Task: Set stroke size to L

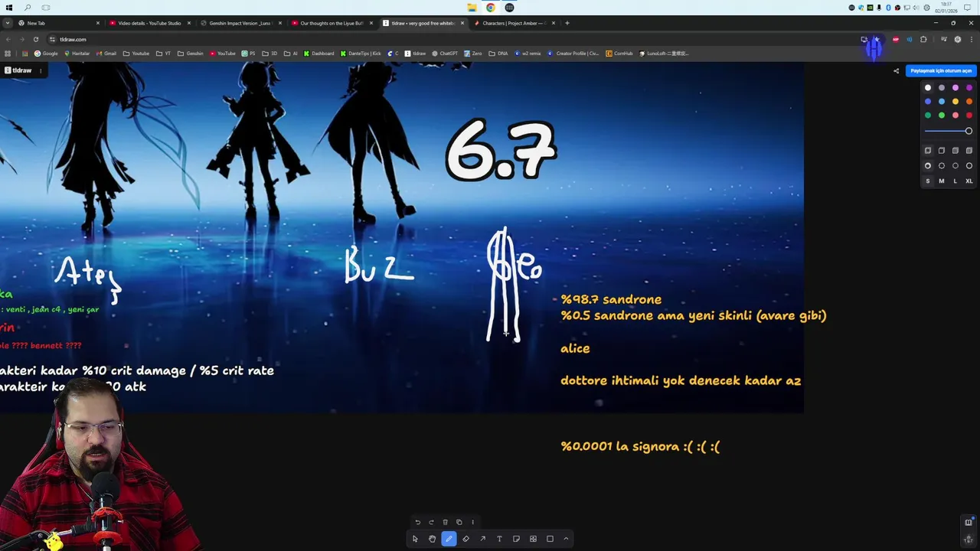Action: (x=955, y=181)
